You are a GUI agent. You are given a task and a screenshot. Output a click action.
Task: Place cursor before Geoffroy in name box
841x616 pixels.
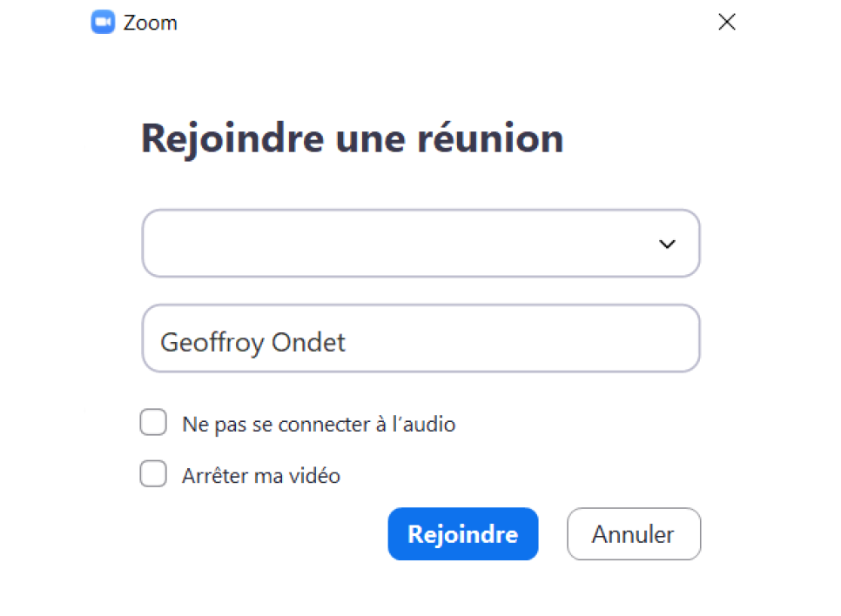point(160,342)
